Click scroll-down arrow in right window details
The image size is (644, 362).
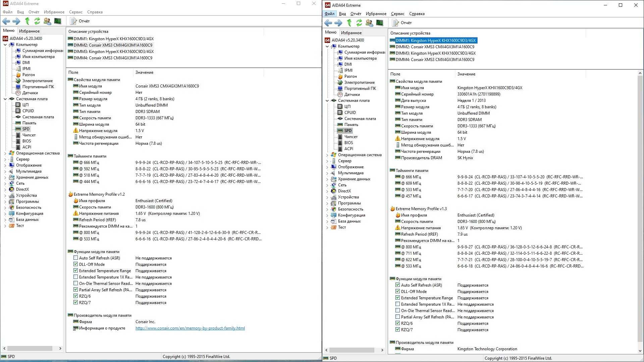click(640, 351)
